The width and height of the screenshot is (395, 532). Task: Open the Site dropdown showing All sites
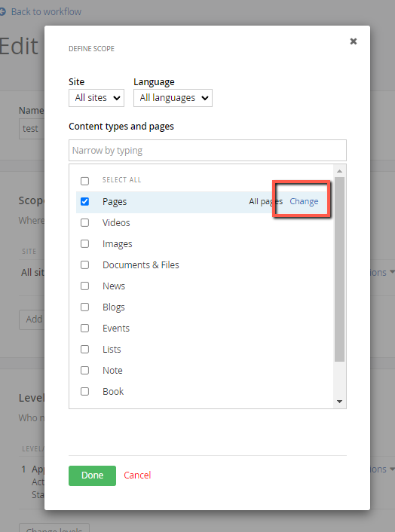point(96,98)
